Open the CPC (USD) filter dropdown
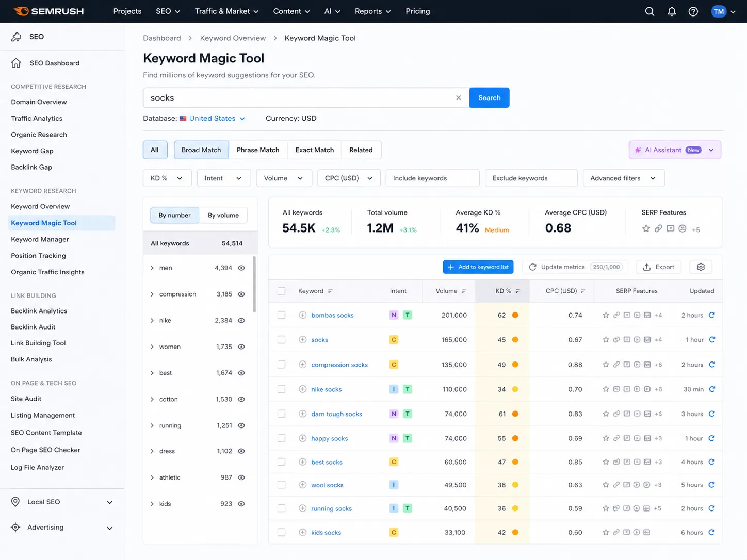 pos(349,178)
